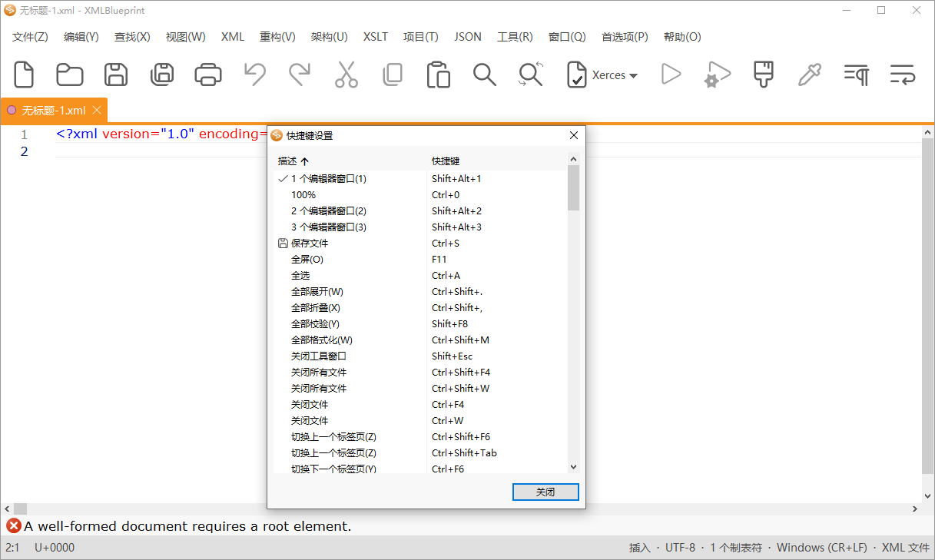Screen dimensions: 935x560
Task: Switch to the 无标题-1.xml tab
Action: [x=54, y=111]
